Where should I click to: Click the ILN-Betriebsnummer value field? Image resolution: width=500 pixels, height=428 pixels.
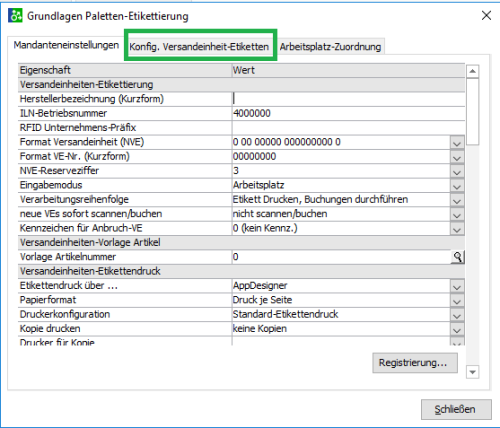point(348,113)
